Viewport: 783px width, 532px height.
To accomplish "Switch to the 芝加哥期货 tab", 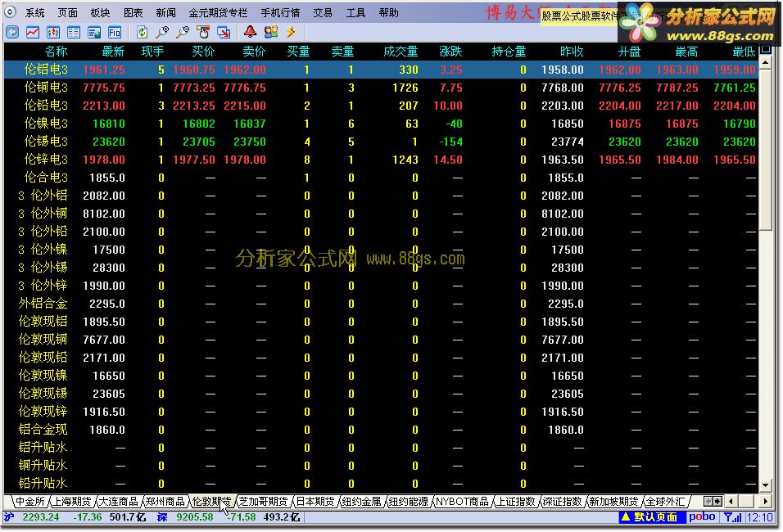I will point(263,501).
